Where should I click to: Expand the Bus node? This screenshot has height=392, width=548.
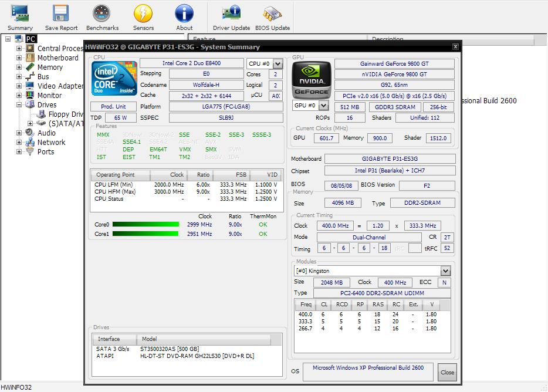coord(19,77)
